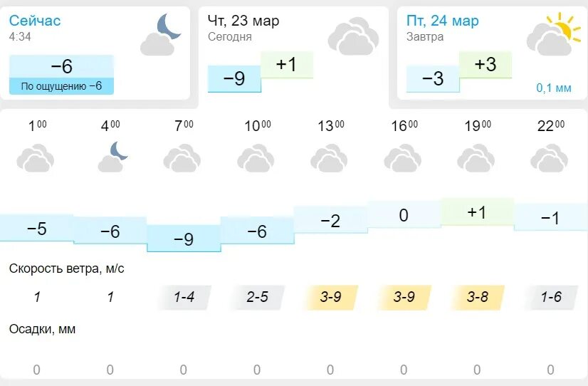This screenshot has height=386, width=588.
Task: Click the 3-8 wind speed badge at 19:00
Action: click(x=477, y=297)
